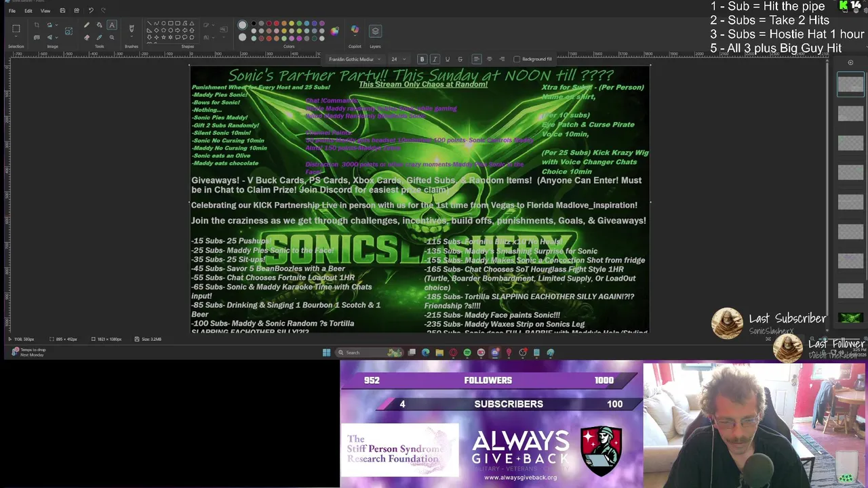Image resolution: width=868 pixels, height=488 pixels.
Task: Select the Color 1 foreground circle
Action: (x=242, y=24)
